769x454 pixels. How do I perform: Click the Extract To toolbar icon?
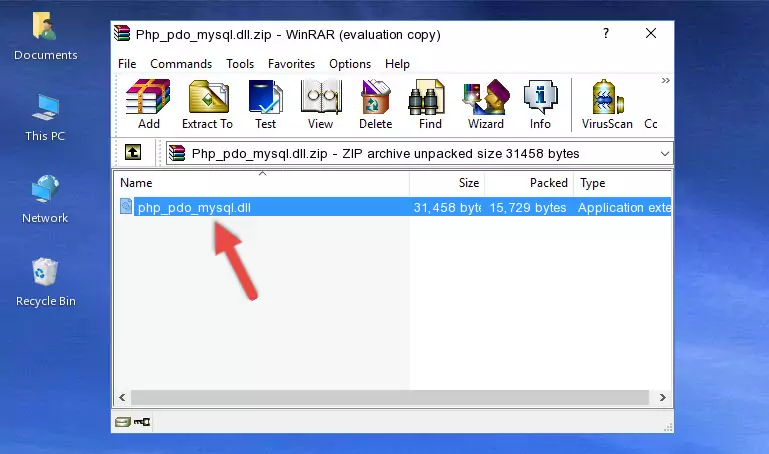click(207, 104)
